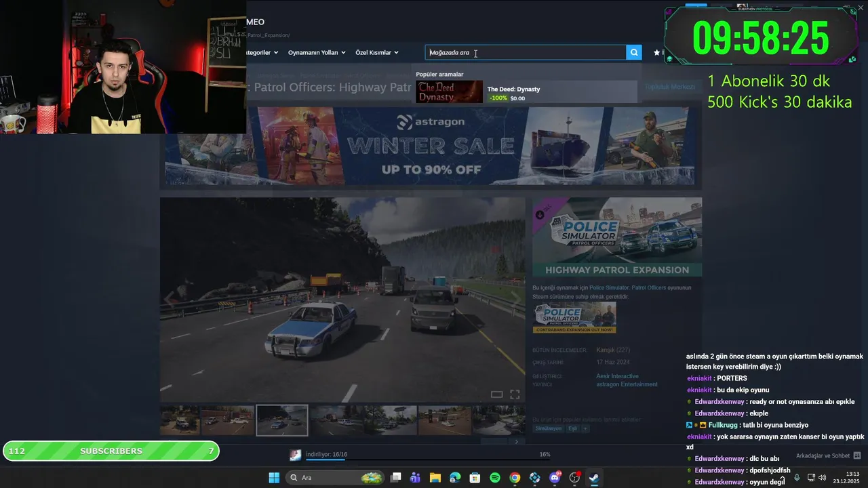This screenshot has width=868, height=488.
Task: Click the microphone icon in the system tray
Action: click(x=797, y=478)
